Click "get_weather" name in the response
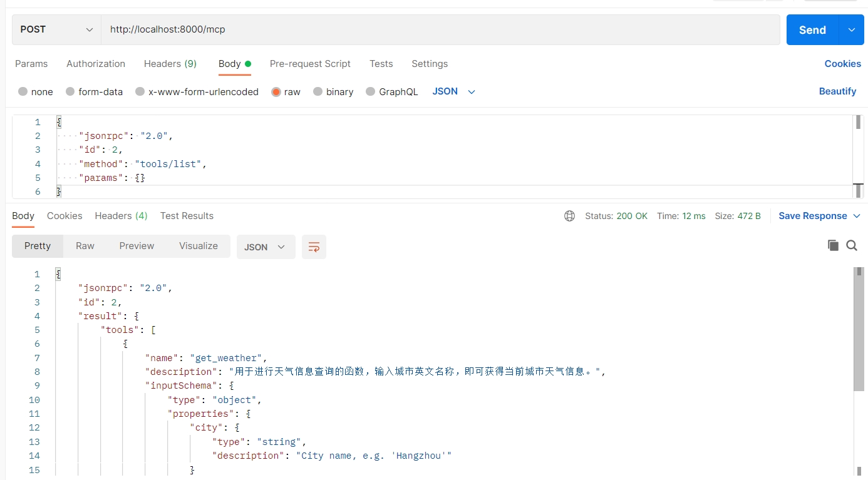The width and height of the screenshot is (868, 480). point(226,358)
